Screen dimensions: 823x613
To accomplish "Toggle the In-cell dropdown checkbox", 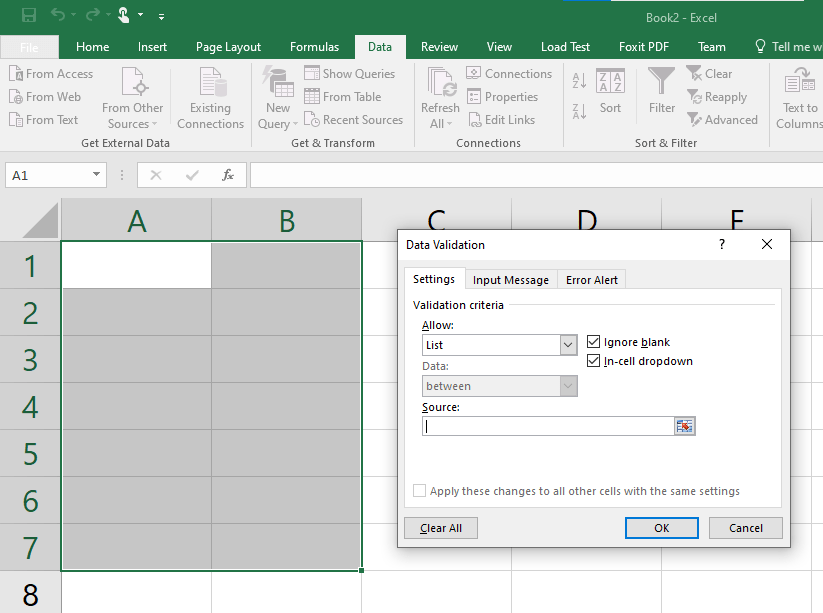I will 593,361.
